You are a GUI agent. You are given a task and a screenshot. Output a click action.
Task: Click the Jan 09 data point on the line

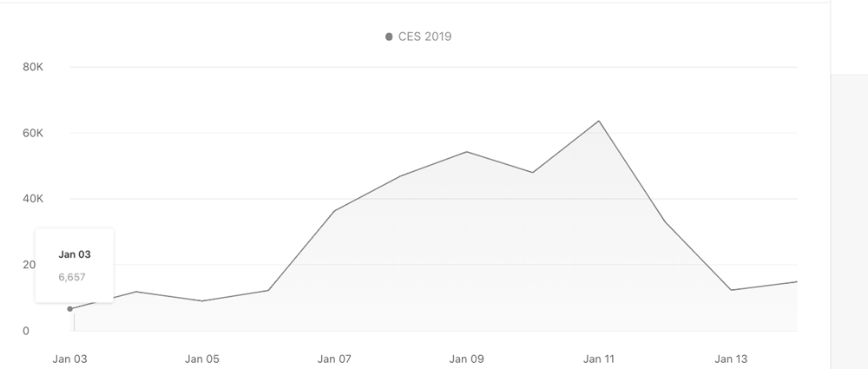coord(467,152)
